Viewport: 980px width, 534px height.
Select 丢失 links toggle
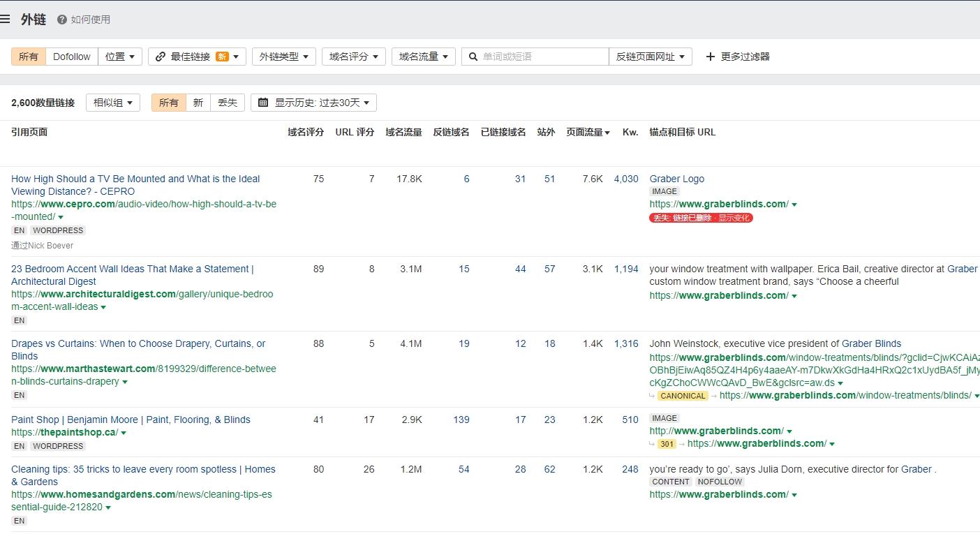tap(228, 103)
